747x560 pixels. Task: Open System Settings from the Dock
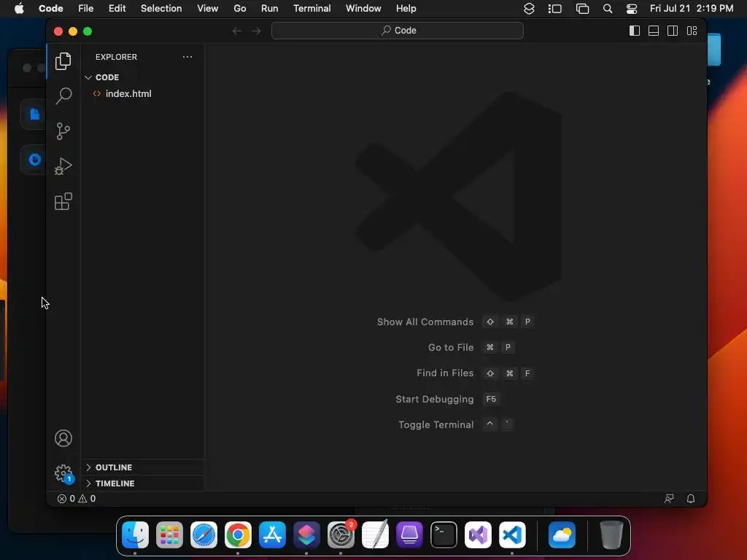[341, 534]
